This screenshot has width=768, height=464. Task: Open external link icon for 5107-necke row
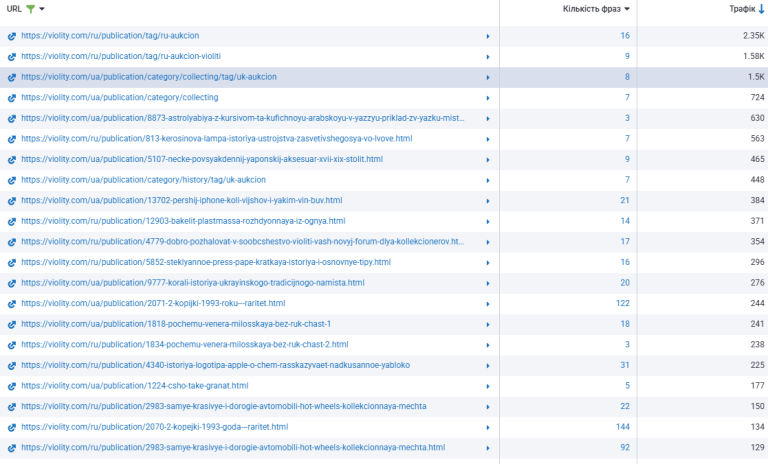click(x=12, y=159)
